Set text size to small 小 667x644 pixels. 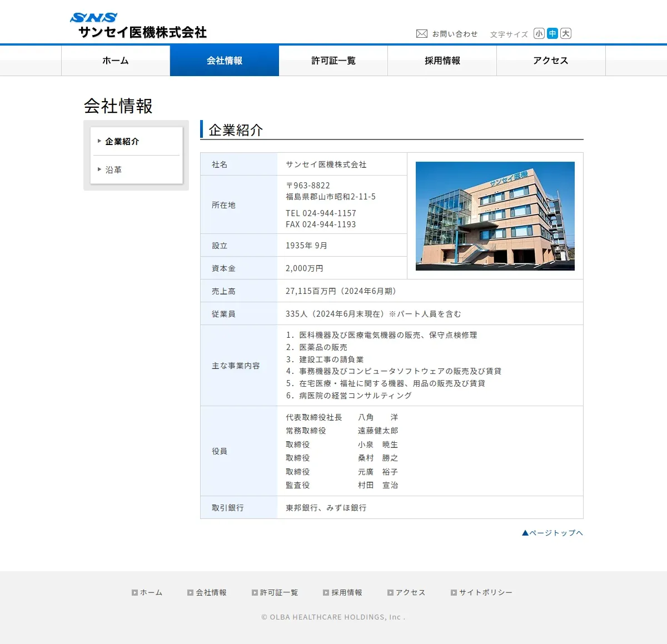pyautogui.click(x=539, y=33)
